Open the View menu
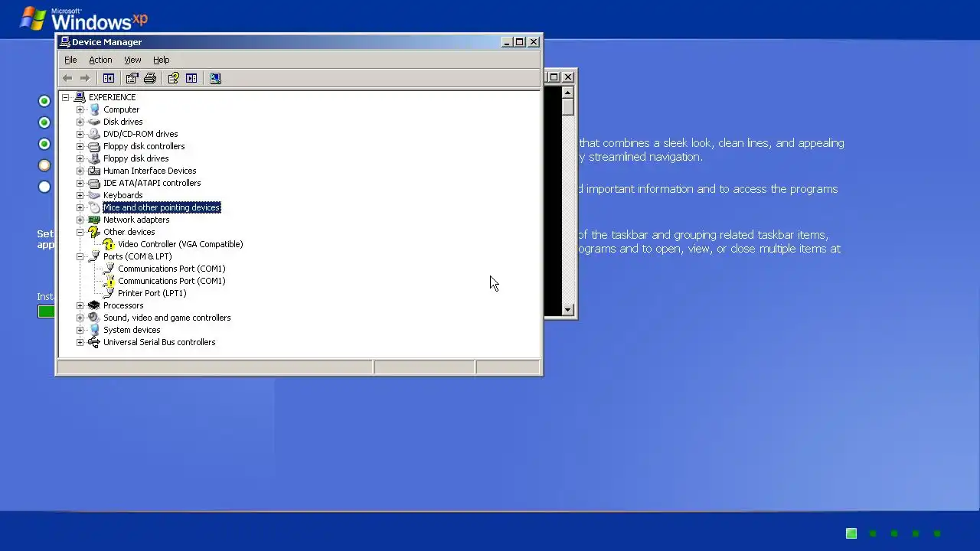Image resolution: width=980 pixels, height=551 pixels. coord(132,60)
